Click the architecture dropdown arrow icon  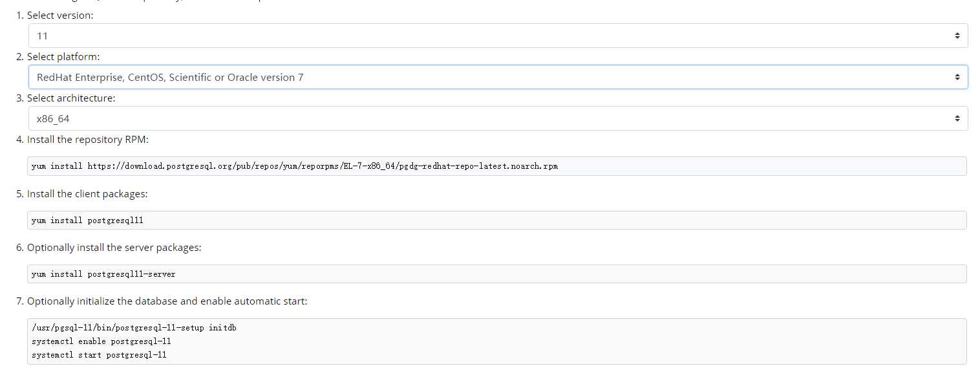click(957, 119)
